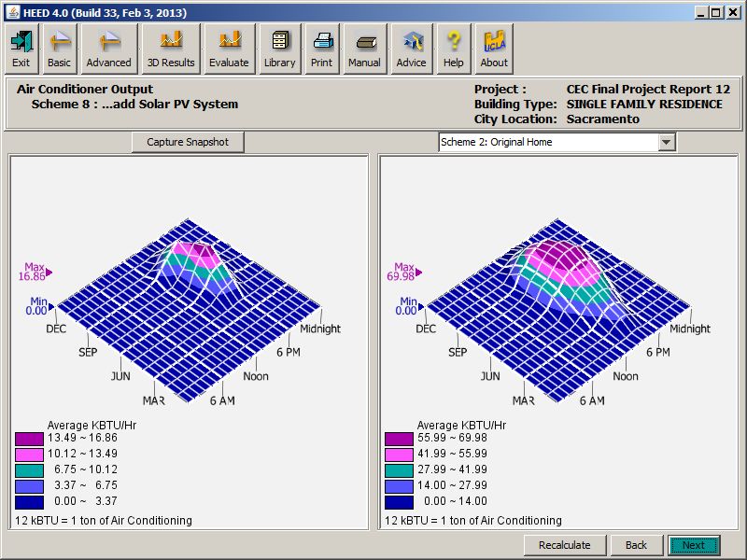The width and height of the screenshot is (747, 560).
Task: Click left '12 kBTU = 1 ton of Air Conditioning' note
Action: pyautogui.click(x=104, y=521)
